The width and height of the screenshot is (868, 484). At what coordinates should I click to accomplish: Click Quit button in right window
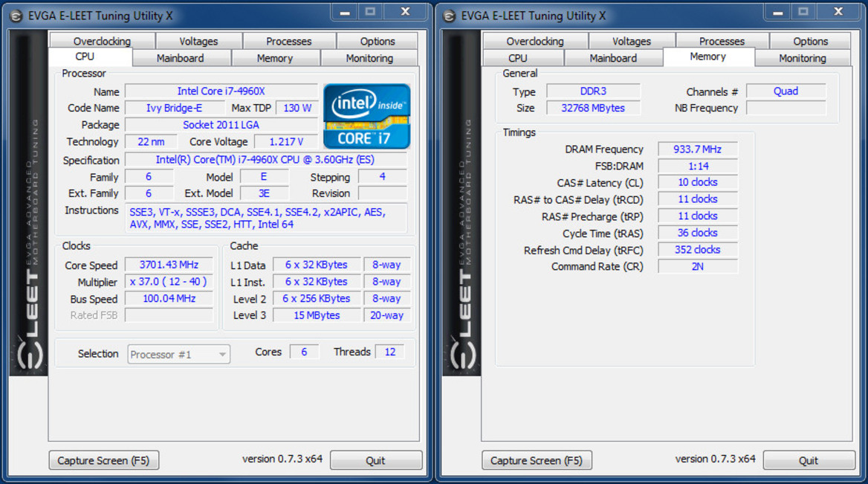point(809,460)
